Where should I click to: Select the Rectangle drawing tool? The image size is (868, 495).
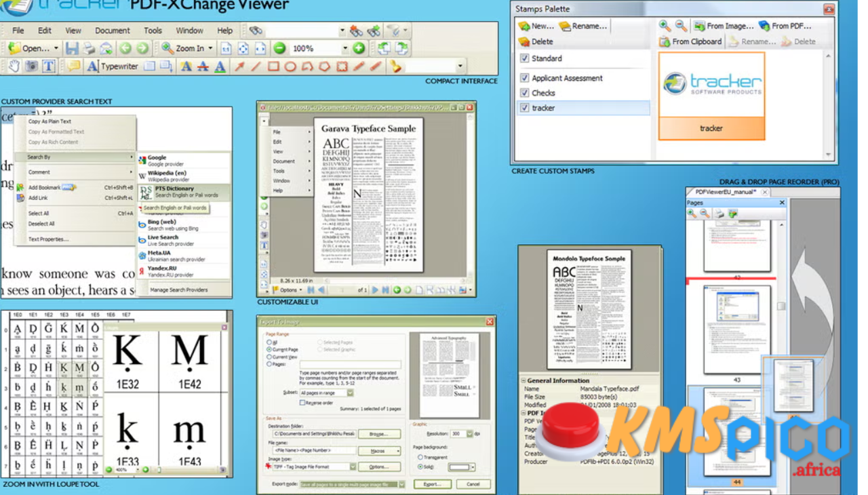pyautogui.click(x=273, y=66)
